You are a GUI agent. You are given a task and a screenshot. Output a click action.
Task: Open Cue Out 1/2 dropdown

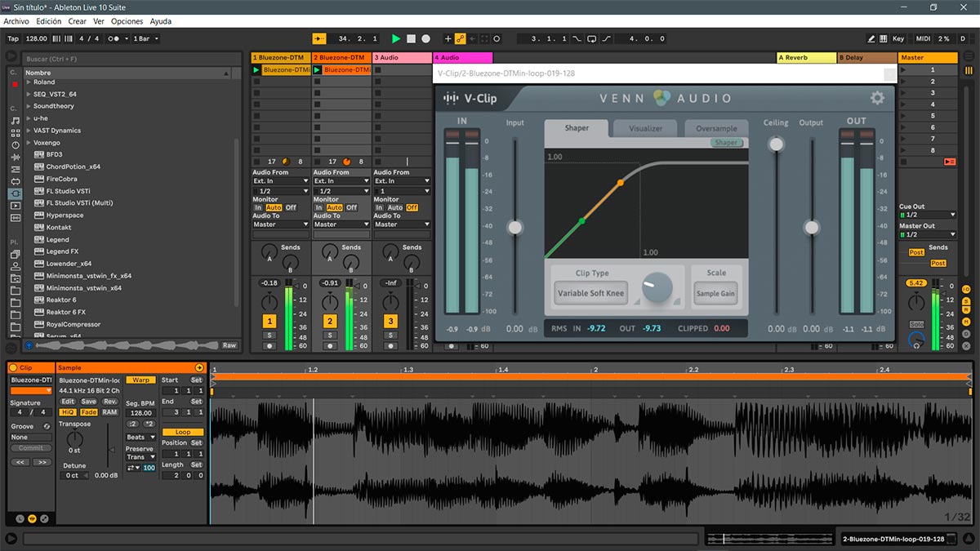(927, 215)
